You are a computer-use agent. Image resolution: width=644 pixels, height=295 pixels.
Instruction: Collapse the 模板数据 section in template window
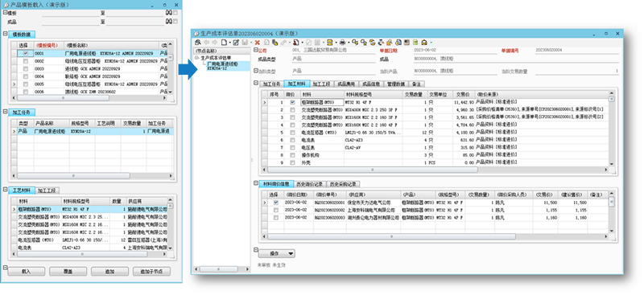tap(5, 34)
